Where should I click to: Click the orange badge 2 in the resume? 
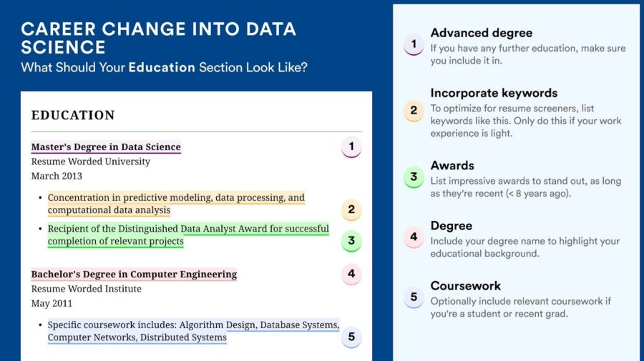tap(351, 209)
